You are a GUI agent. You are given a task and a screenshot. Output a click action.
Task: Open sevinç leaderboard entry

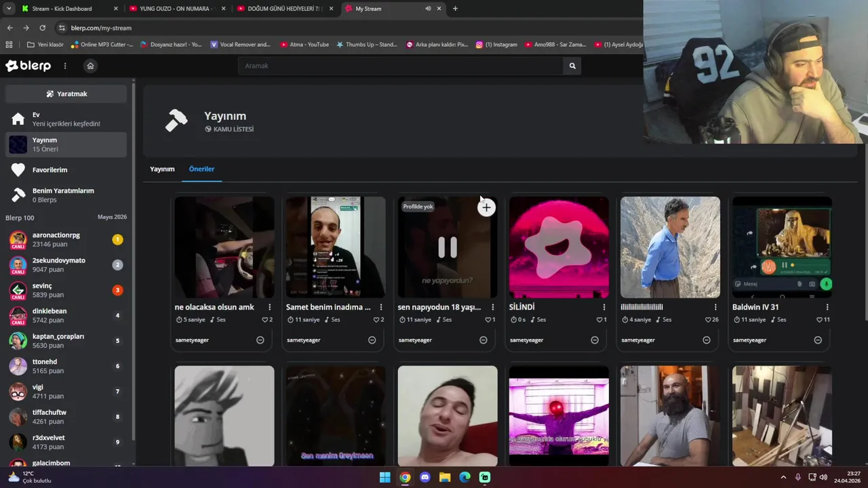point(66,290)
